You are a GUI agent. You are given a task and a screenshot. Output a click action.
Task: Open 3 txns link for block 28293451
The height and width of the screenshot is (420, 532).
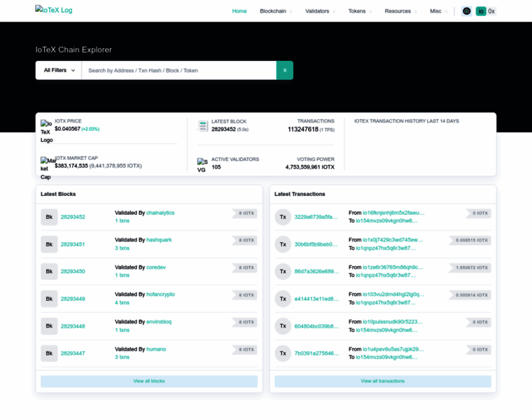[x=122, y=248]
